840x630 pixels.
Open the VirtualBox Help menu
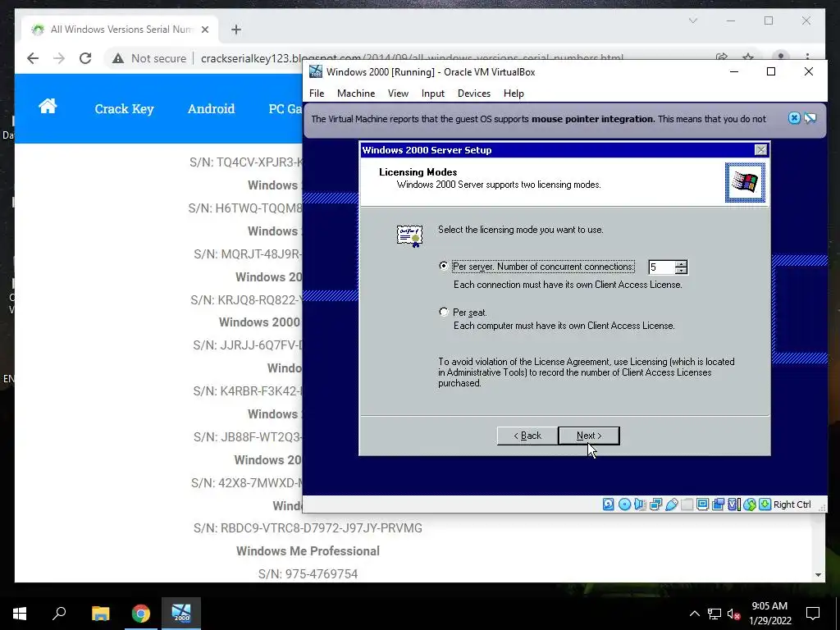tap(514, 94)
